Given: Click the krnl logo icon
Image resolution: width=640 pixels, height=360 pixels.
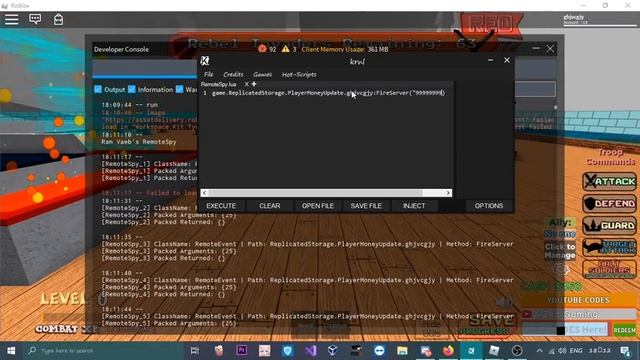Looking at the screenshot, I should click(x=205, y=61).
